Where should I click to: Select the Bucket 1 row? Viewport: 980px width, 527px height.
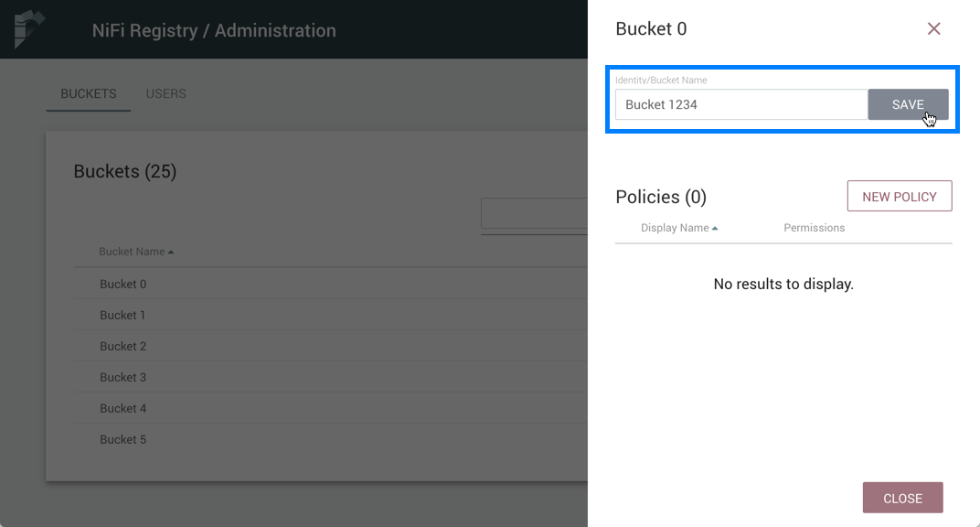(331, 315)
